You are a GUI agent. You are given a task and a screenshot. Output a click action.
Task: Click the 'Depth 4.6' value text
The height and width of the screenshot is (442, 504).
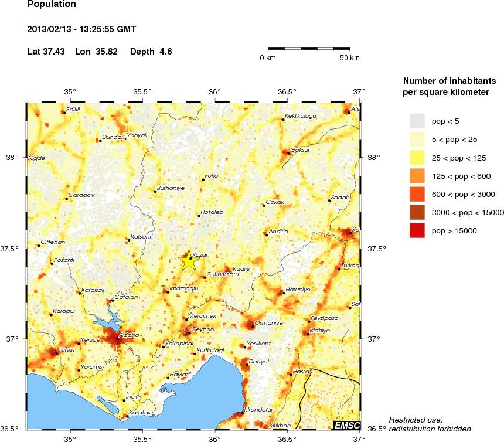(x=151, y=52)
